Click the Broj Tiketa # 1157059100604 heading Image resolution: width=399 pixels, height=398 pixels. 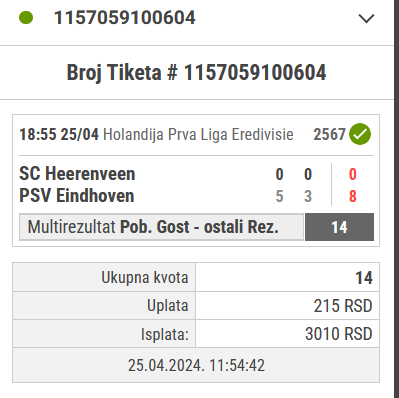click(196, 72)
